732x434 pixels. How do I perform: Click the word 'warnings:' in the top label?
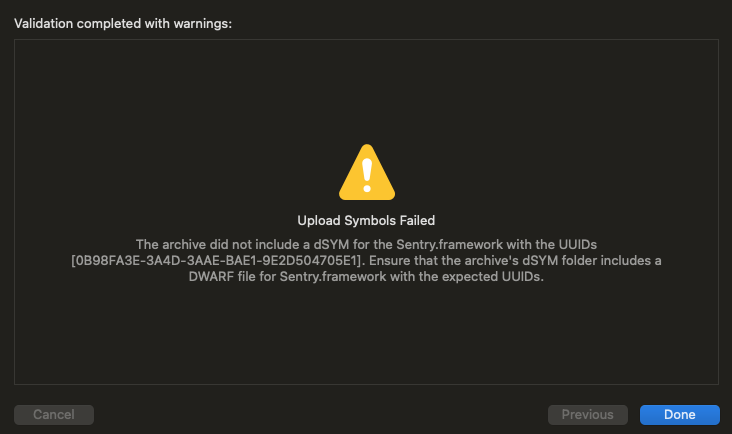tap(203, 23)
